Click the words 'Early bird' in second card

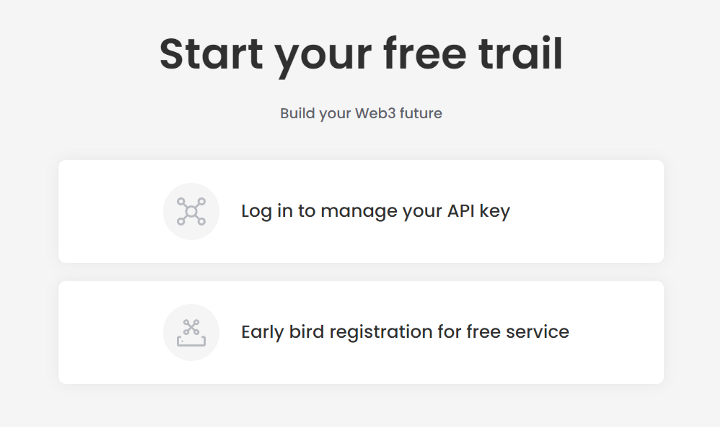point(282,332)
